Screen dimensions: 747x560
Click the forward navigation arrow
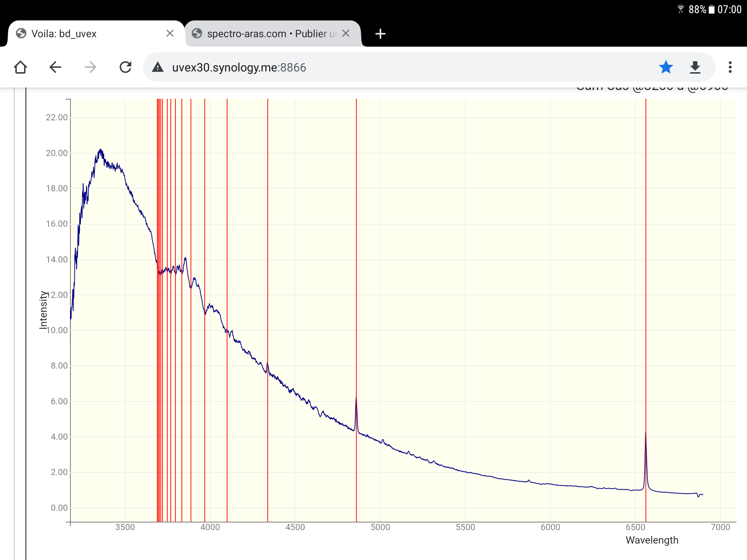click(90, 67)
